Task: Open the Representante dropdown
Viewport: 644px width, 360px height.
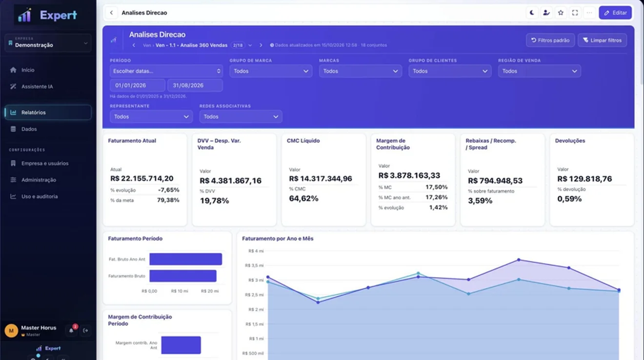Action: [x=151, y=117]
